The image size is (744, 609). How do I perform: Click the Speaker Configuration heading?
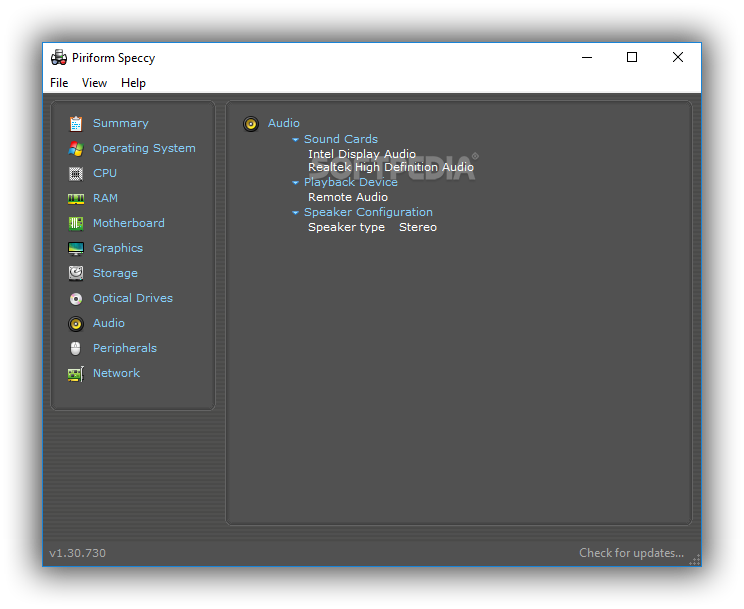[369, 213]
